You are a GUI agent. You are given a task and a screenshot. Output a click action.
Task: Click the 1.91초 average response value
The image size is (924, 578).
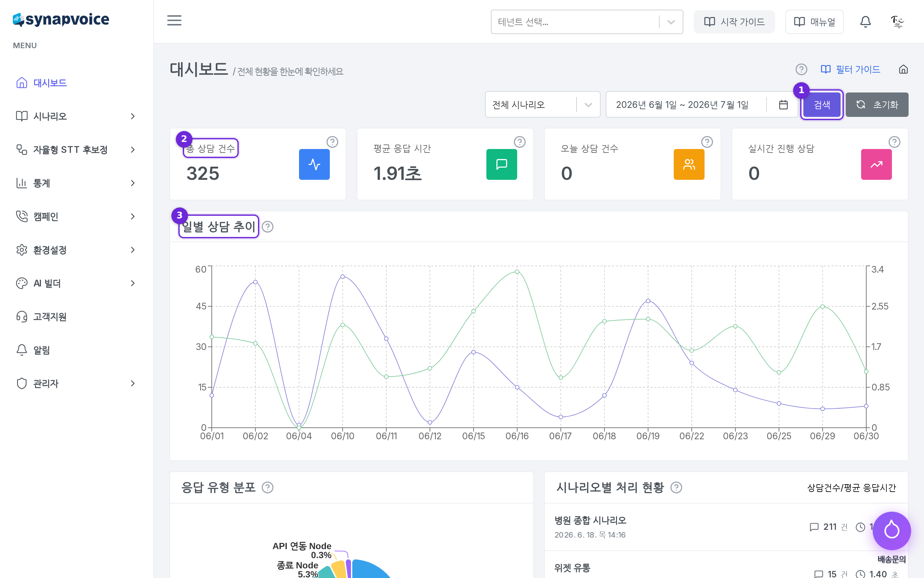click(x=397, y=173)
